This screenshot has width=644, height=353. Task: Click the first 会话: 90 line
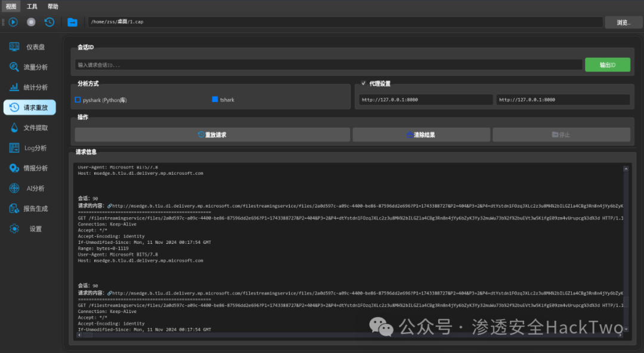click(x=88, y=198)
